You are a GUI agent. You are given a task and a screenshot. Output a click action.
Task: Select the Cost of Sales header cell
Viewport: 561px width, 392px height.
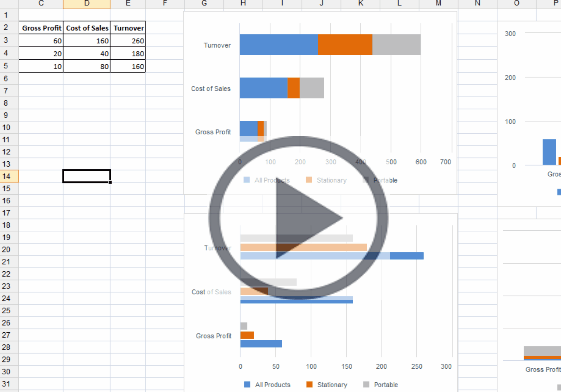click(x=87, y=28)
